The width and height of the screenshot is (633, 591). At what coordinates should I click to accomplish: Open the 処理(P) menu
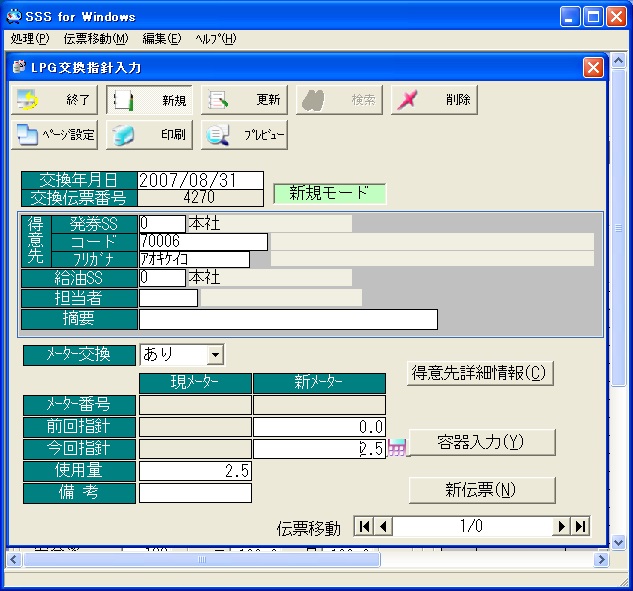point(29,39)
